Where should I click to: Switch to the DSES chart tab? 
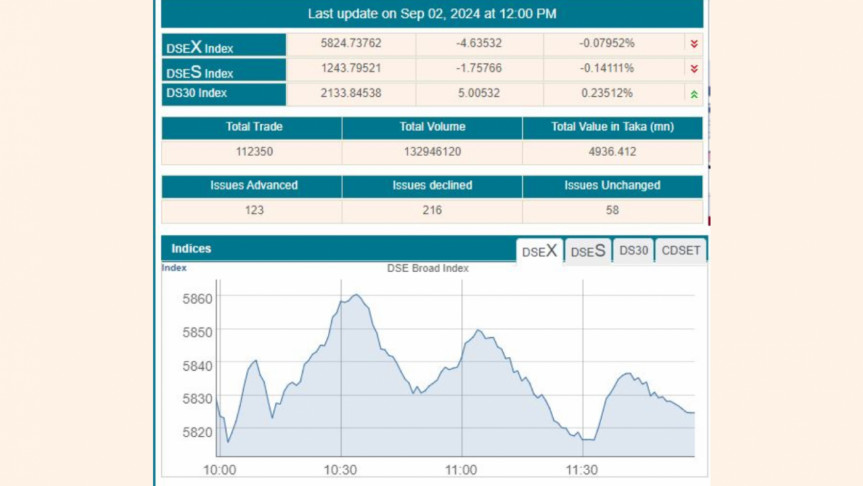click(x=588, y=252)
